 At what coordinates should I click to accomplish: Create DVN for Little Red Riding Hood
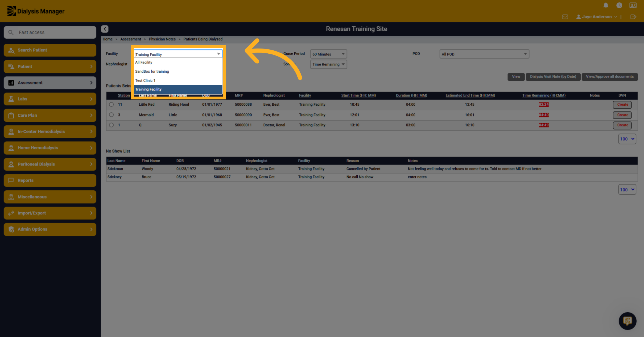coord(622,105)
